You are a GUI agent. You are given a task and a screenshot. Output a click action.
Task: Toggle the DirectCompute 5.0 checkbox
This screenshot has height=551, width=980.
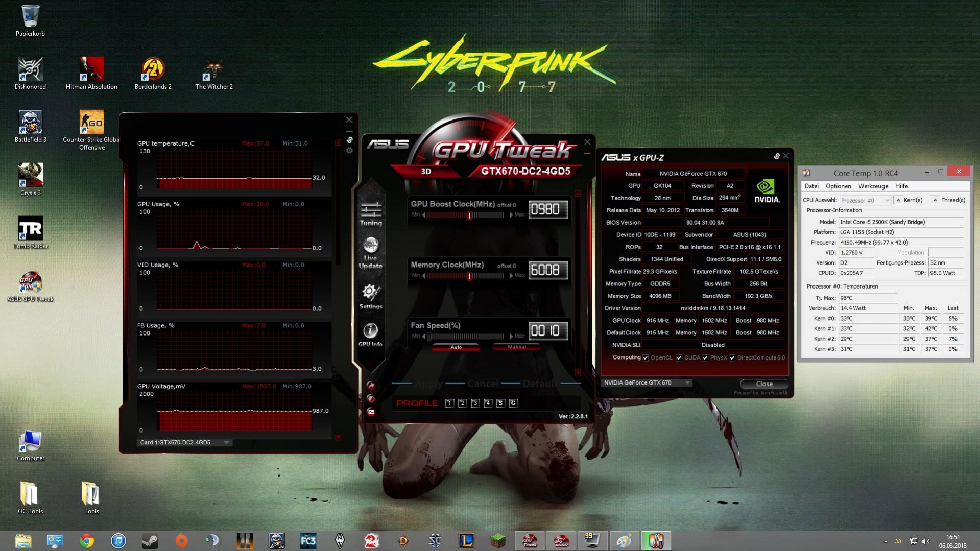point(732,358)
